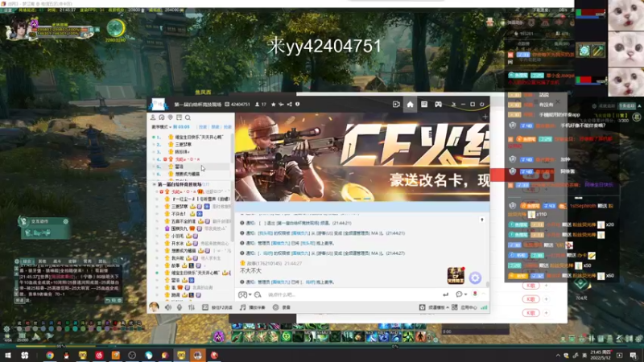Open the round blue settings gear in chat
This screenshot has height=362, width=644.
tap(475, 278)
